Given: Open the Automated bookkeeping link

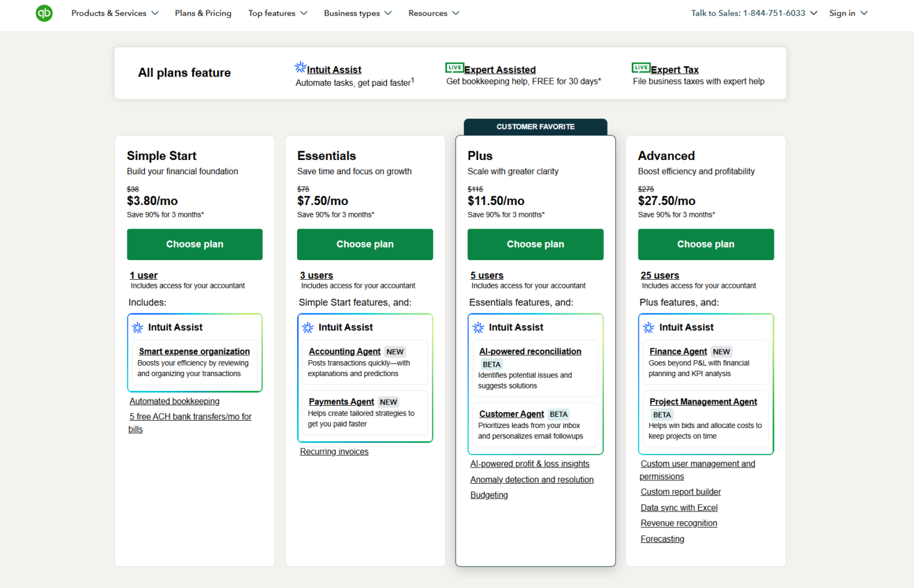Looking at the screenshot, I should [x=174, y=401].
